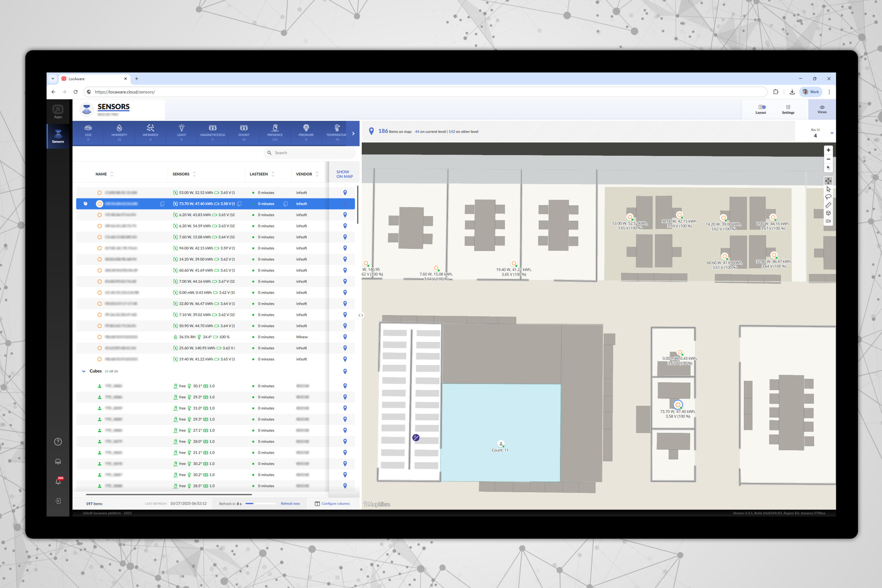Toggle show on map for Cubes group
The image size is (882, 588).
pos(345,371)
